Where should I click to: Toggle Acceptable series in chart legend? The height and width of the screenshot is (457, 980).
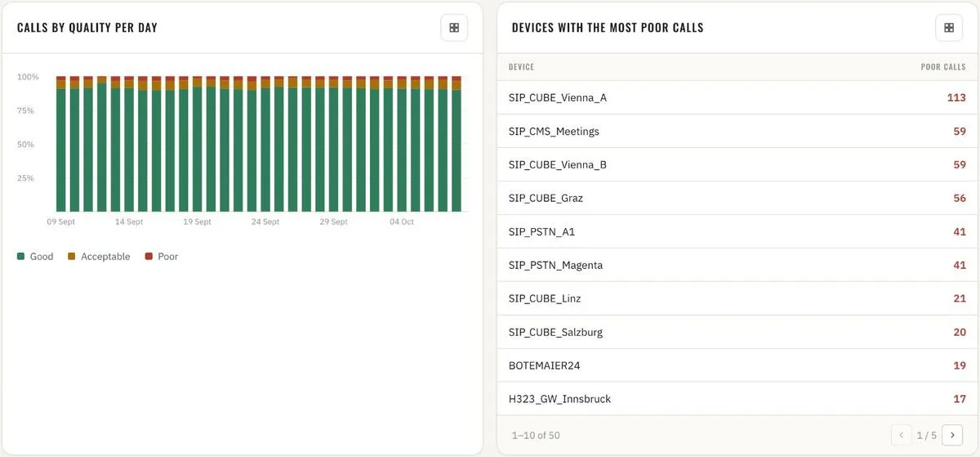[99, 257]
